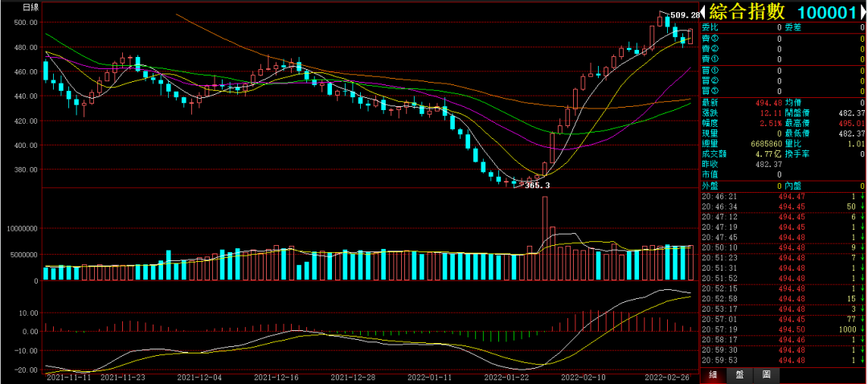Select the 20:47:19 tick row
The image size is (868, 384).
click(x=783, y=227)
